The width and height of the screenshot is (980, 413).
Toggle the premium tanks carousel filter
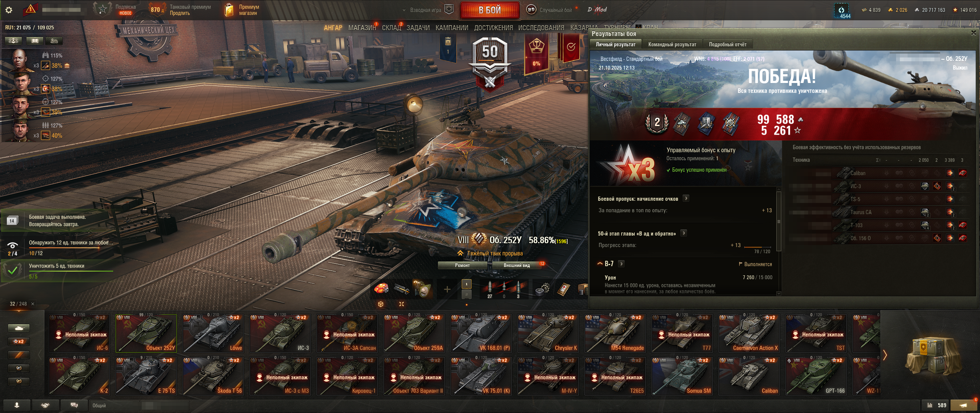[x=19, y=355]
